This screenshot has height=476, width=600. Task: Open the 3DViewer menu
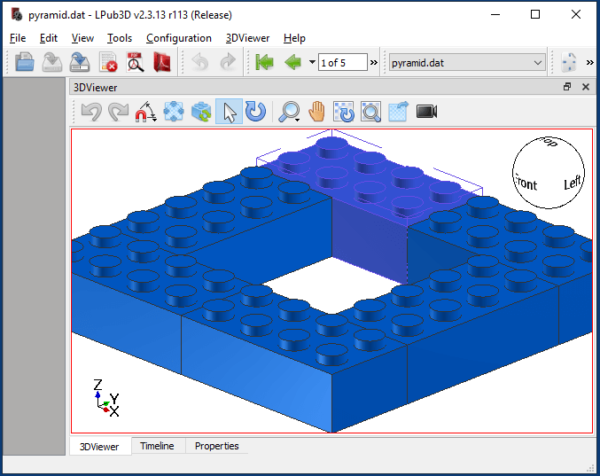[248, 38]
